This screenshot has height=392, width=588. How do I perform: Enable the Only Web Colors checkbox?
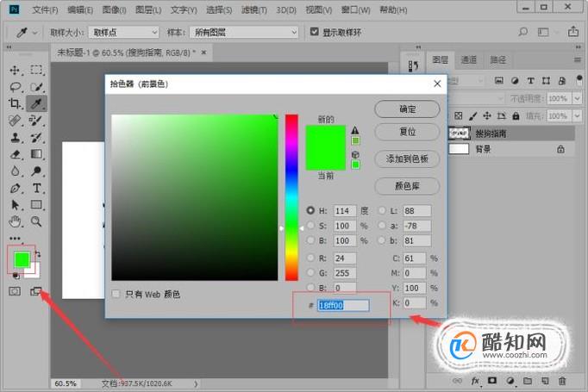116,294
